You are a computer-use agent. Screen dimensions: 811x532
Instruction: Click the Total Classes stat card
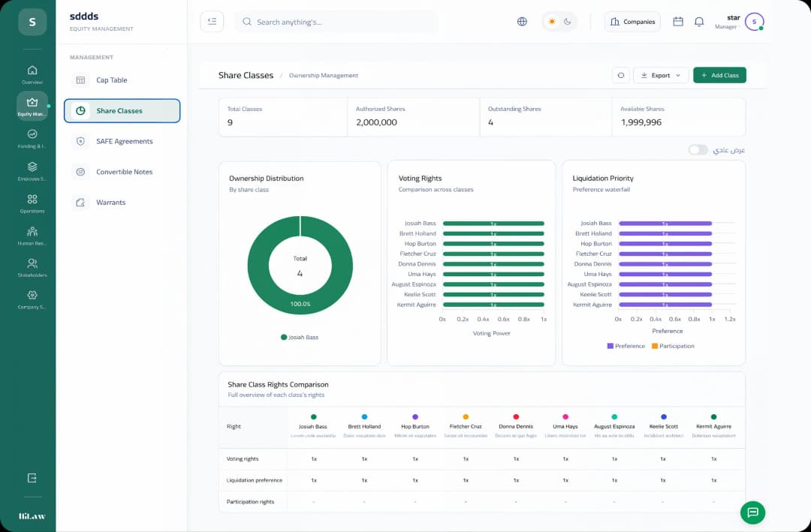click(283, 117)
